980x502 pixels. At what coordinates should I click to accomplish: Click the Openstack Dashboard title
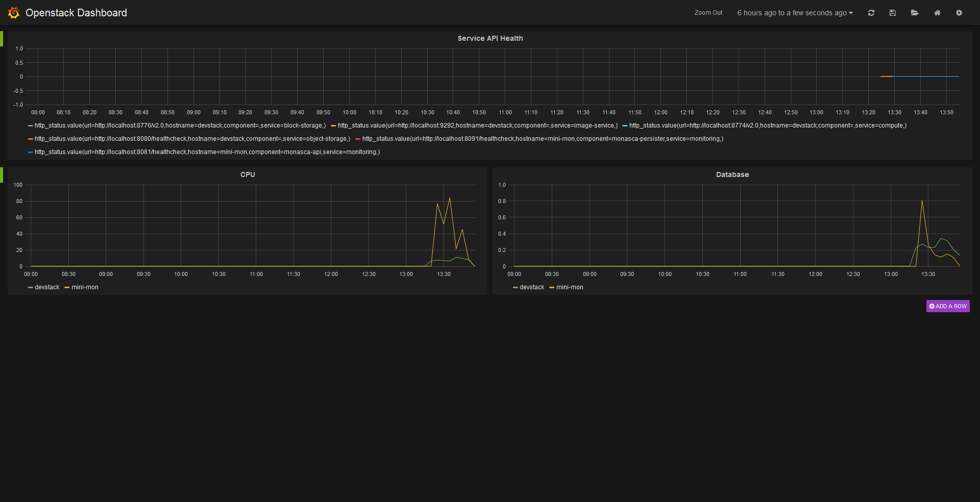click(x=76, y=13)
